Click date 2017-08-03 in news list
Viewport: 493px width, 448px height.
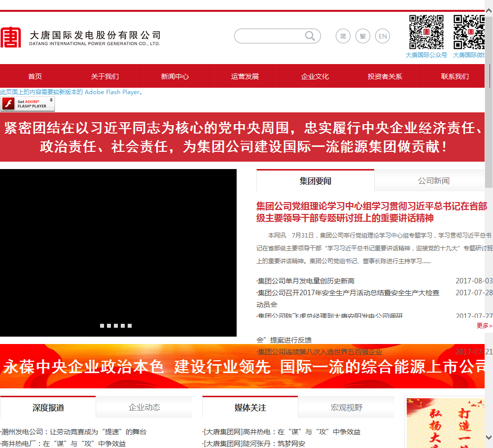474,281
